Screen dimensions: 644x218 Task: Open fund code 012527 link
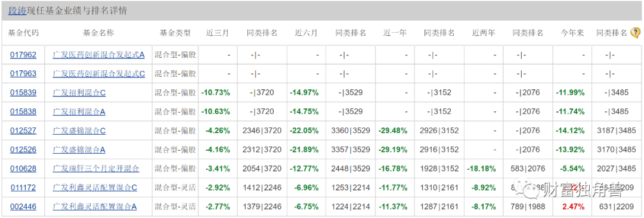pyautogui.click(x=23, y=130)
